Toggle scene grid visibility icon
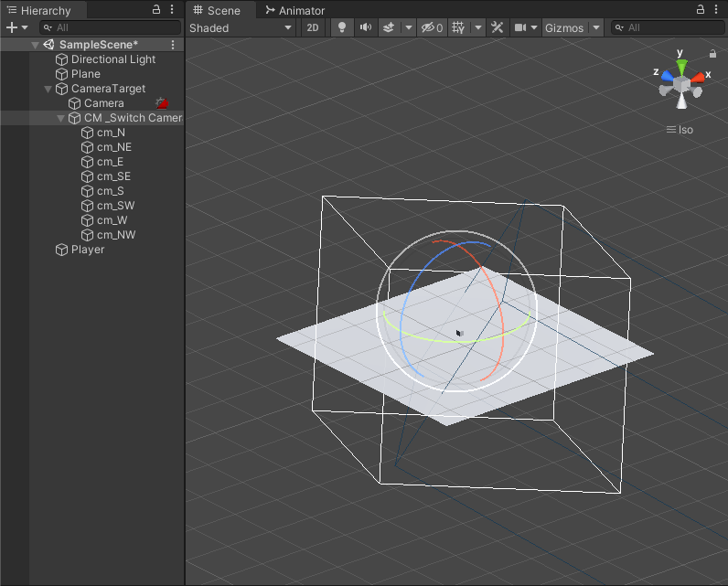This screenshot has width=728, height=586. (x=458, y=27)
